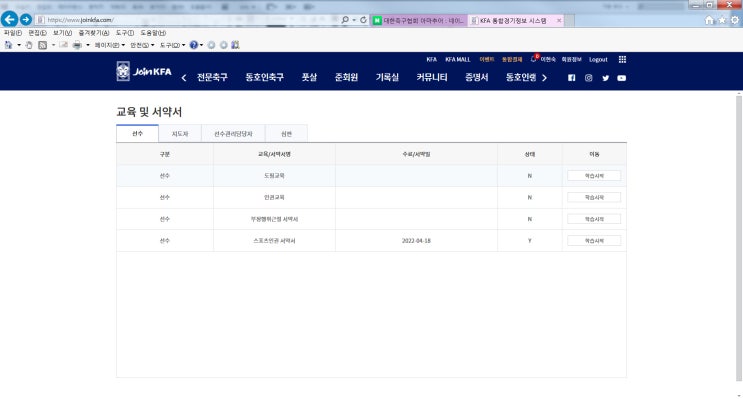This screenshot has height=399, width=743.
Task: Open the 보기(V) menu
Action: [x=62, y=33]
